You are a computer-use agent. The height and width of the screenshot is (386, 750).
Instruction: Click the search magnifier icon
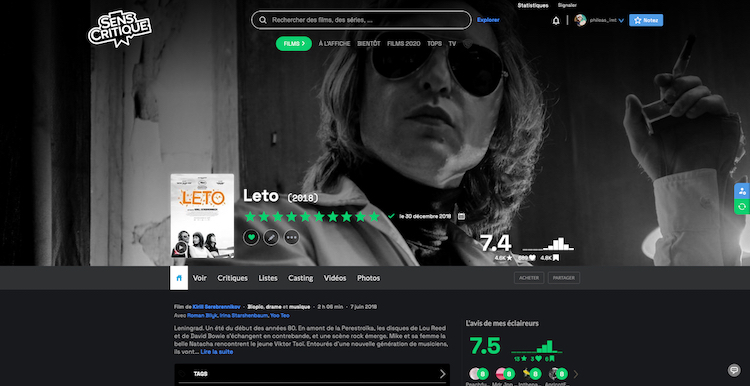tap(263, 20)
